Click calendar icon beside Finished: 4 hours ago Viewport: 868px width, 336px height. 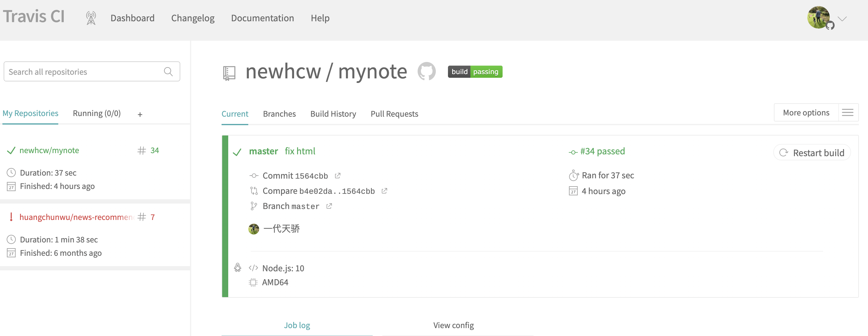coord(12,187)
